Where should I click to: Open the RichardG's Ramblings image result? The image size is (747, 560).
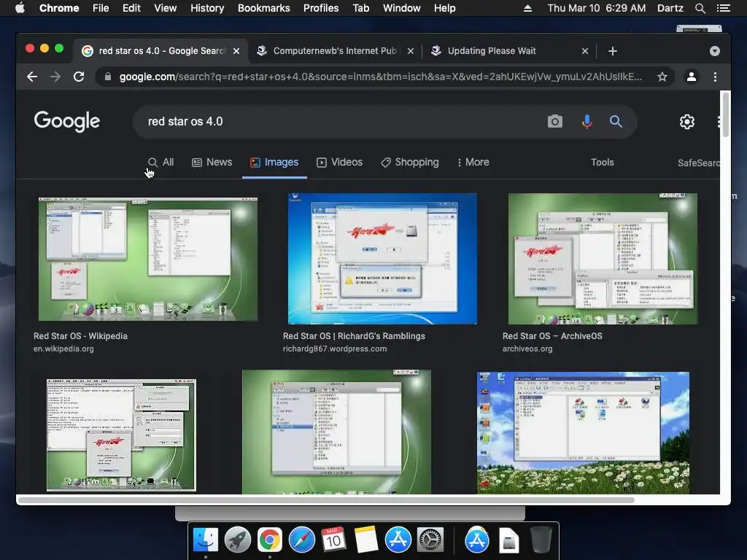click(x=382, y=259)
